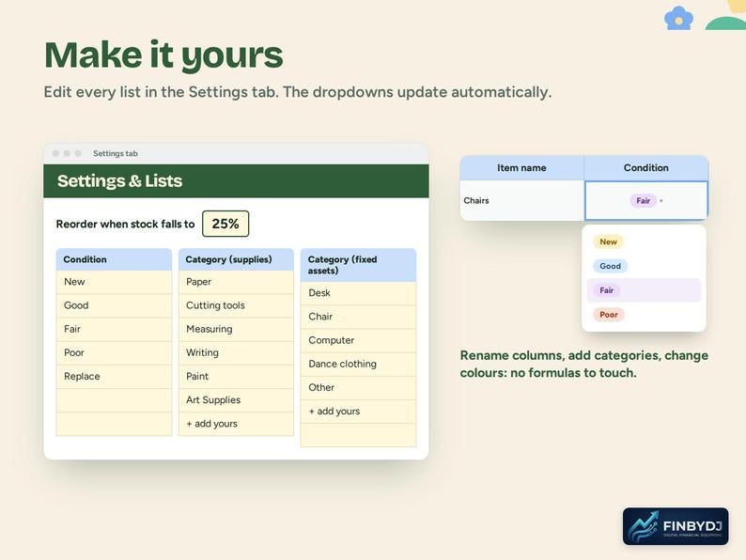The height and width of the screenshot is (560, 746).
Task: Click the Condition header above Chairs row
Action: [646, 168]
